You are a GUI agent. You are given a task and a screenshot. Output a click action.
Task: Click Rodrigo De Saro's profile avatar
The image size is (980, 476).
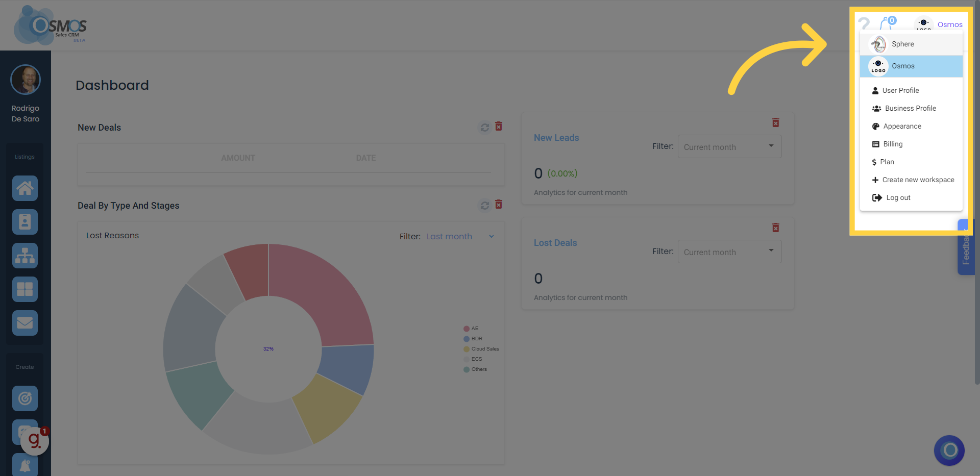(26, 80)
